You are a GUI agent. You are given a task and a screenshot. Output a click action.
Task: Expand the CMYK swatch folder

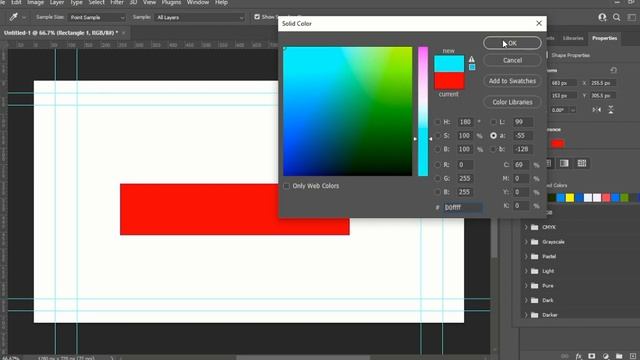tap(526, 227)
